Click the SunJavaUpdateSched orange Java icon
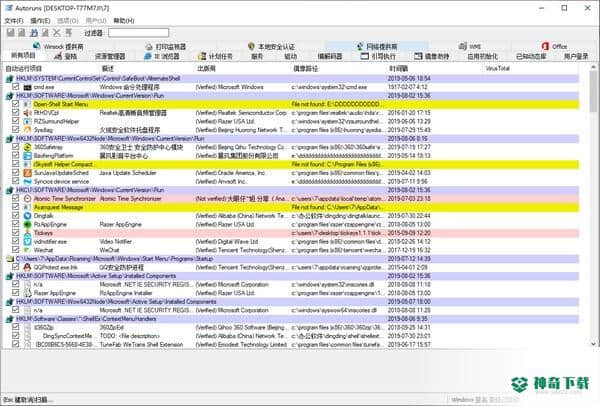600x406 pixels. tap(27, 173)
